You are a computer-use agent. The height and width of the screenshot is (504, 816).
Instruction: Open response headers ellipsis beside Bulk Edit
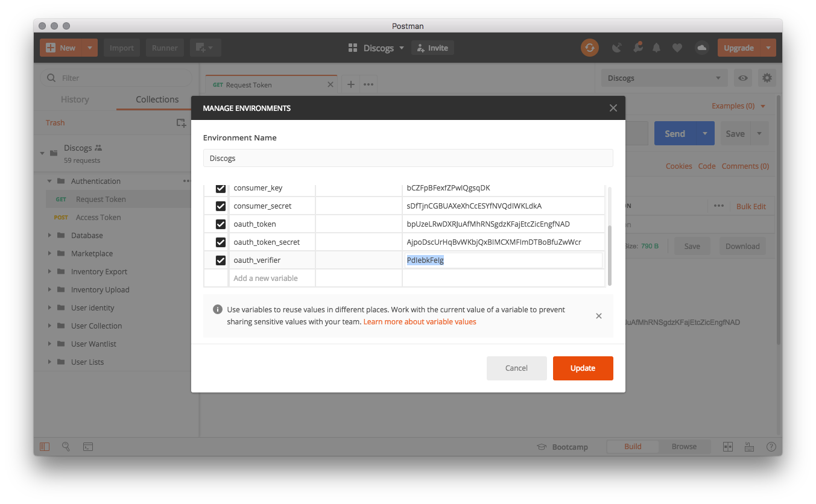(719, 206)
